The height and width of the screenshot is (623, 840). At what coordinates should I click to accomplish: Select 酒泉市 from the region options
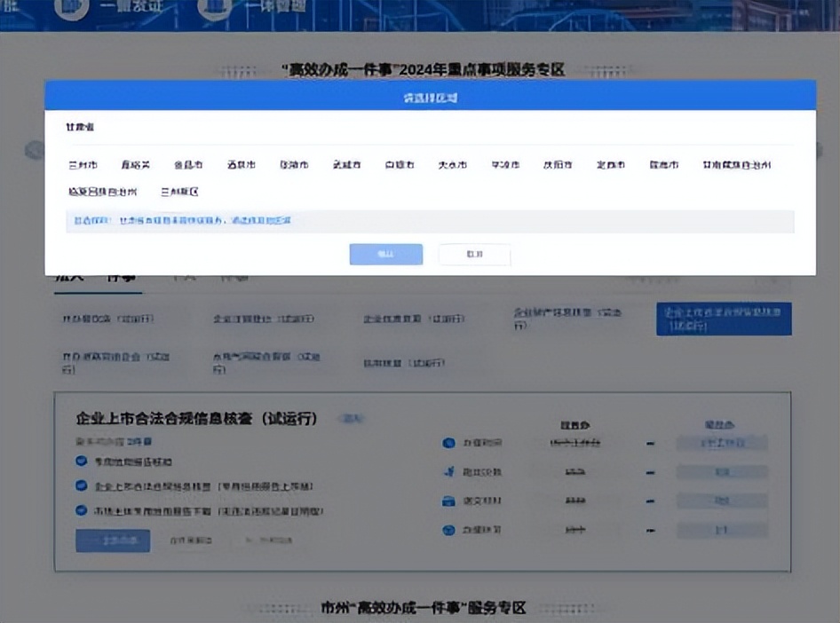click(x=241, y=165)
